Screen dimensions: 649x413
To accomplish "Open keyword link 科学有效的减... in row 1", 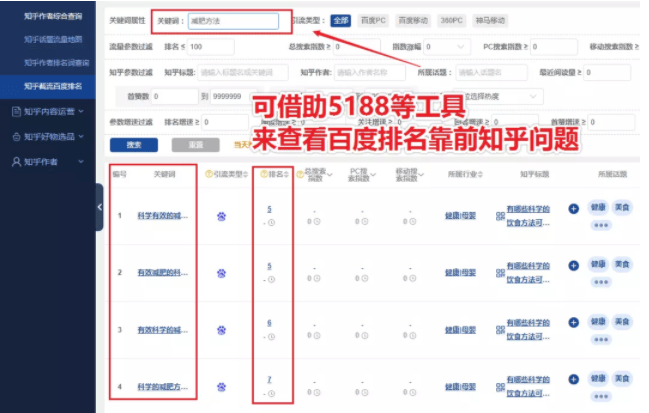I will (x=163, y=215).
